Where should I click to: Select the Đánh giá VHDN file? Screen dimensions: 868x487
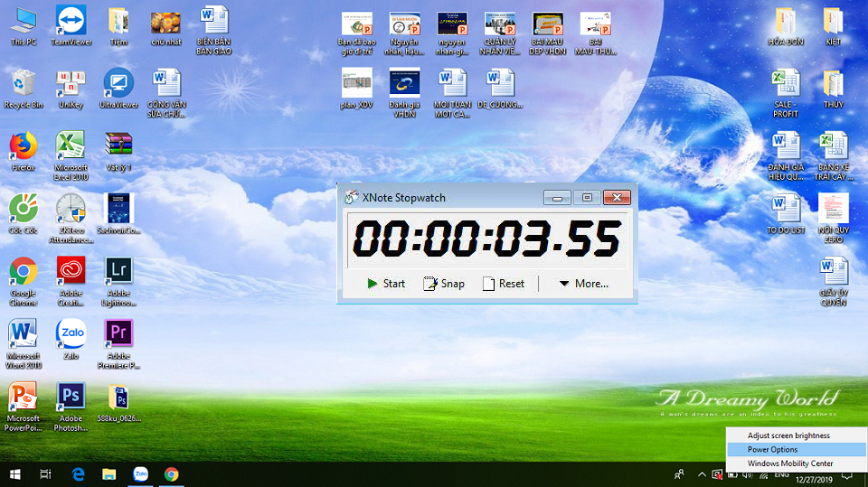click(x=404, y=93)
